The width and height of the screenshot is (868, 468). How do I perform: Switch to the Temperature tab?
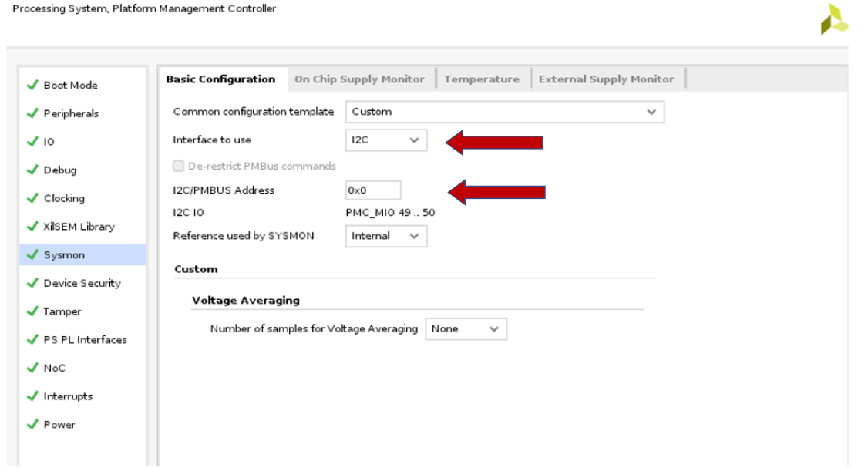[483, 78]
